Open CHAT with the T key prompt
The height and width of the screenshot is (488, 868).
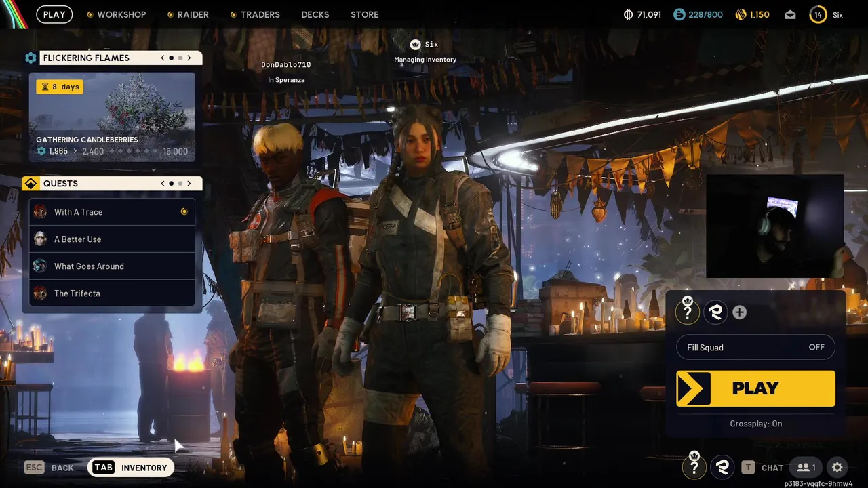pyautogui.click(x=762, y=468)
